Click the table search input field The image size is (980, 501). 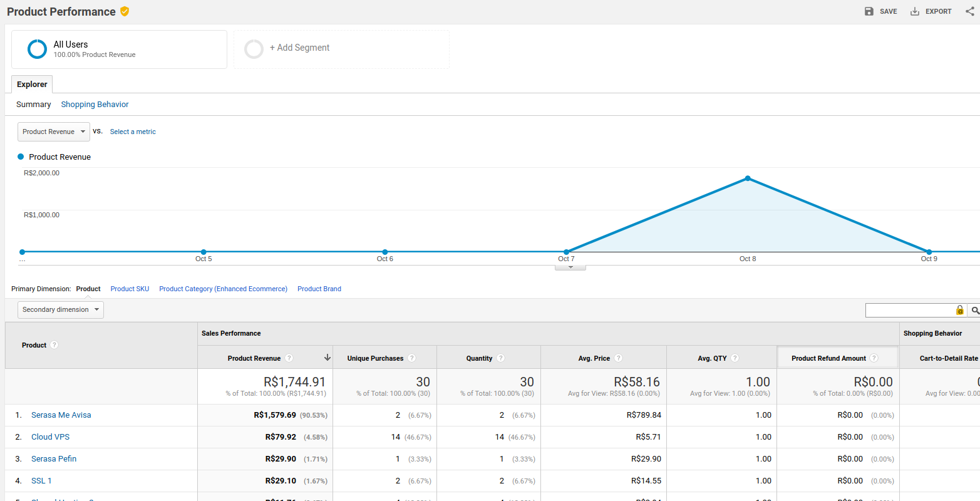pos(909,310)
